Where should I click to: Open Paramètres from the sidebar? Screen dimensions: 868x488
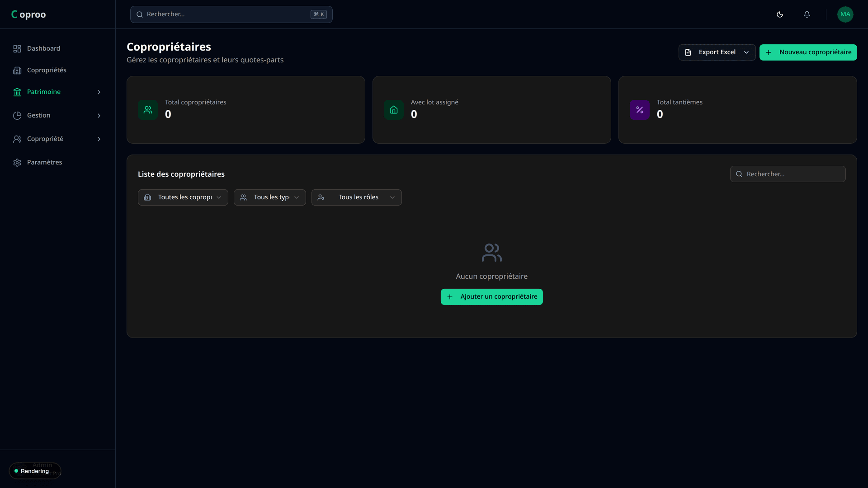pos(44,163)
